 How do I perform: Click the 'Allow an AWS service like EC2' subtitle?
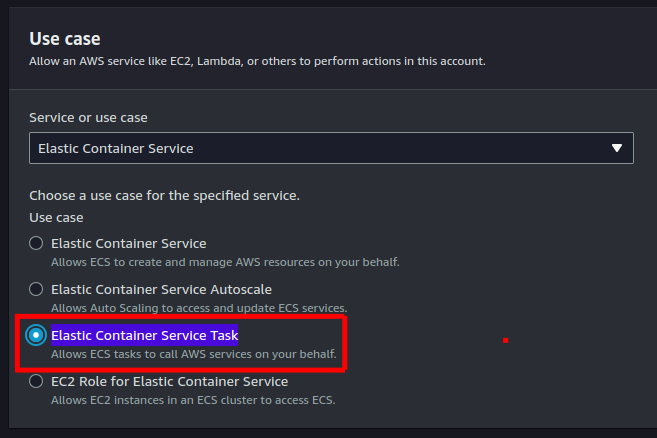(257, 61)
